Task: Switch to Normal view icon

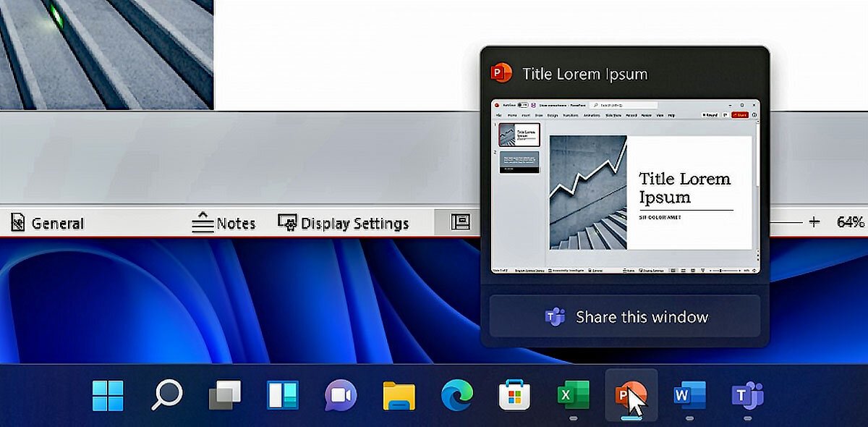Action: [460, 222]
